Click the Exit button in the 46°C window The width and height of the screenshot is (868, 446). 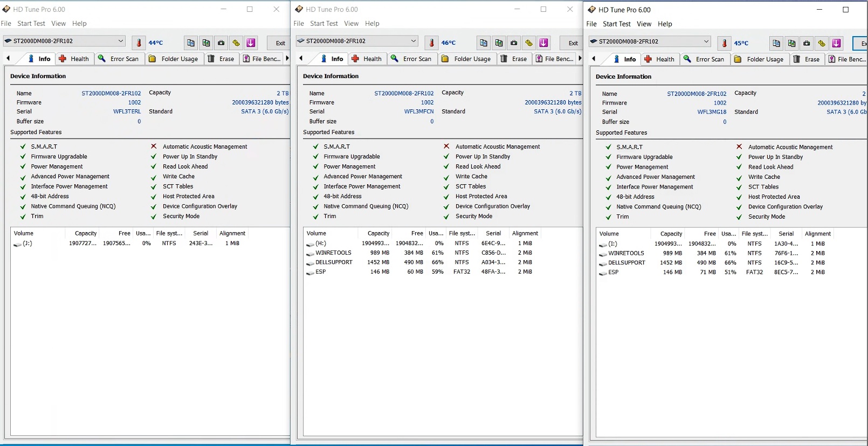(573, 43)
